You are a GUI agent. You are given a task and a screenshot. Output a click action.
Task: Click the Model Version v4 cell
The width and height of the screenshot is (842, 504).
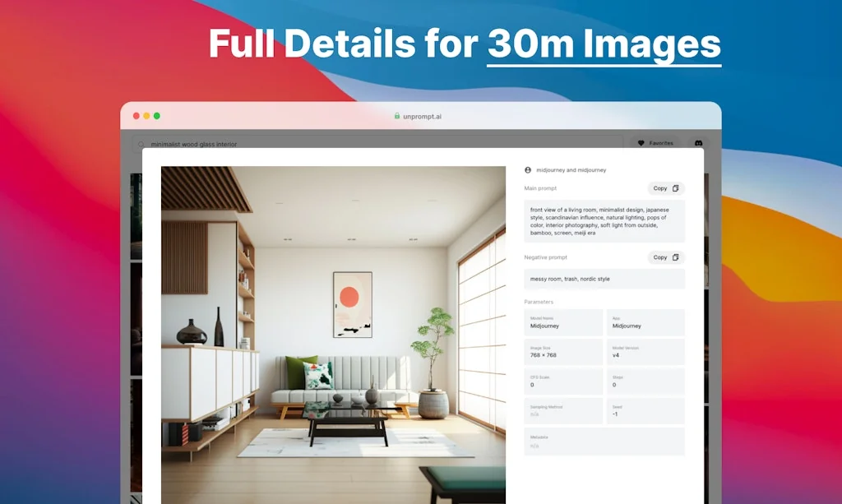(x=645, y=352)
